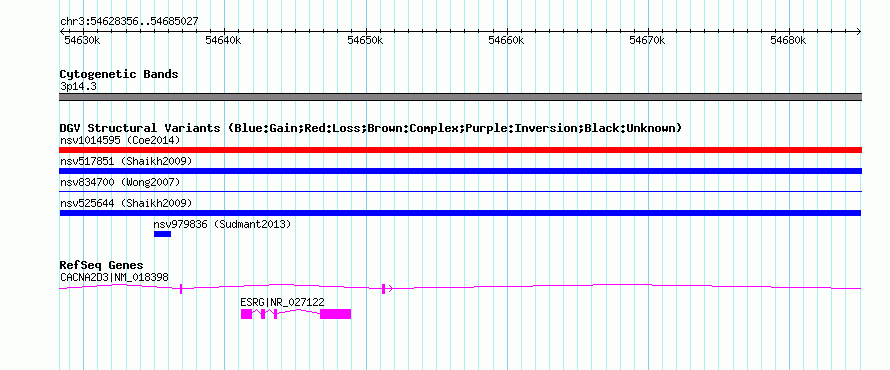The height and width of the screenshot is (370, 890).
Task: Select the short blue nsv979836 bar
Action: tap(162, 234)
